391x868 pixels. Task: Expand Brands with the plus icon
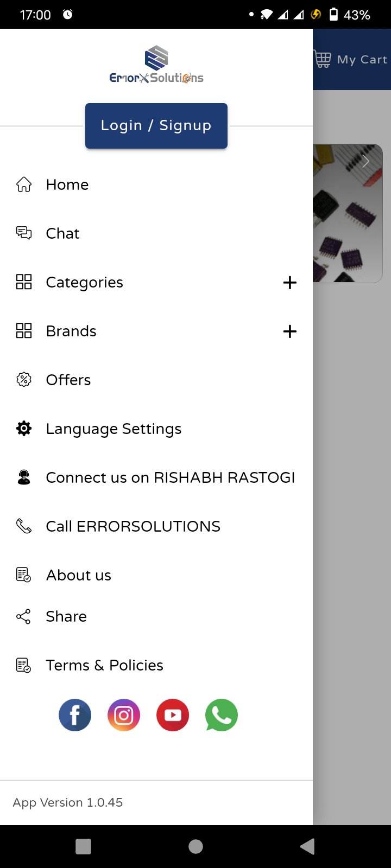coord(290,331)
